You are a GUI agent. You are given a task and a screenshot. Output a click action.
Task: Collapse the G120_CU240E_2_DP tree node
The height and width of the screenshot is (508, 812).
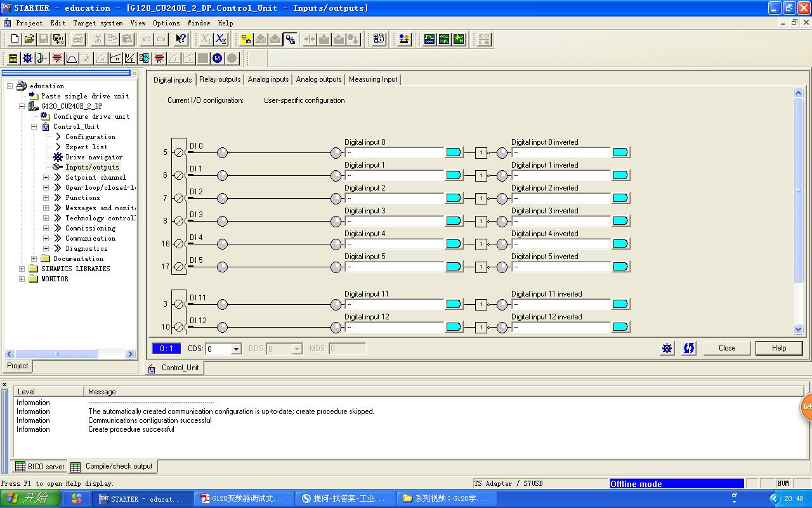tap(22, 106)
